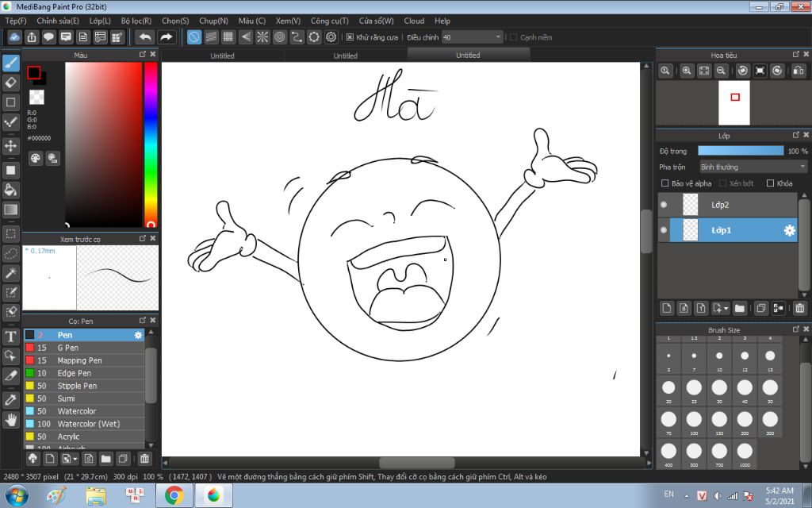The image size is (812, 508).
Task: Enable the Bảo vệ alpha checkbox
Action: pyautogui.click(x=665, y=183)
